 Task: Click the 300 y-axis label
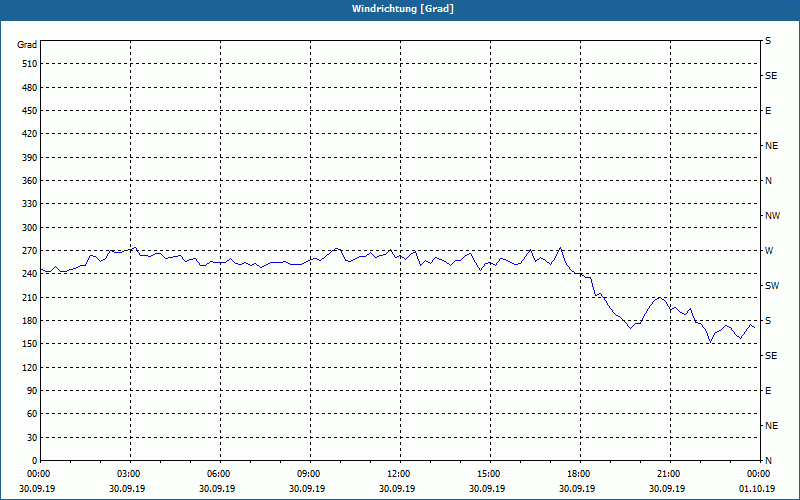30,228
